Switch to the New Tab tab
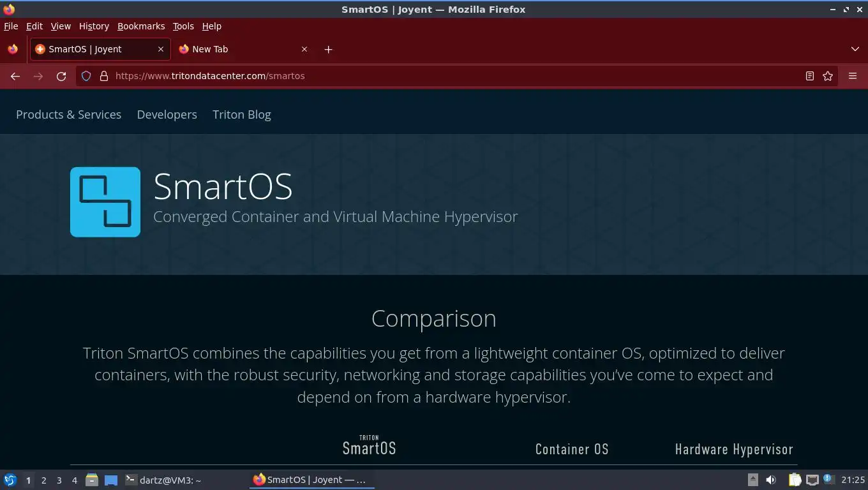Image resolution: width=868 pixels, height=490 pixels. (x=244, y=49)
